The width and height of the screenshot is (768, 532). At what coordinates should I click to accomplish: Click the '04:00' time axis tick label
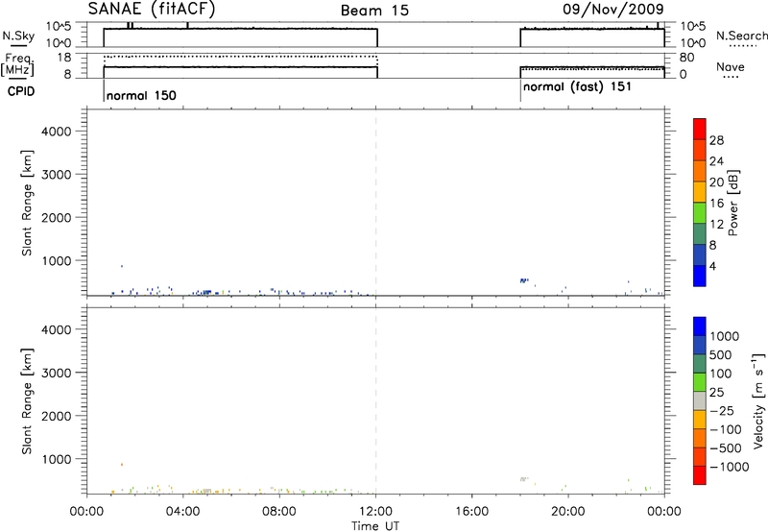coord(183,512)
